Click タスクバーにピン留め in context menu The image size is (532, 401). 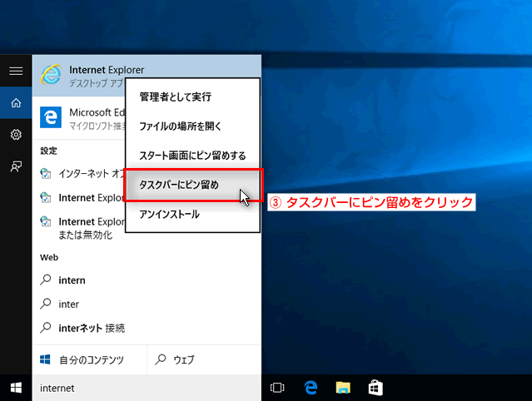(192, 185)
